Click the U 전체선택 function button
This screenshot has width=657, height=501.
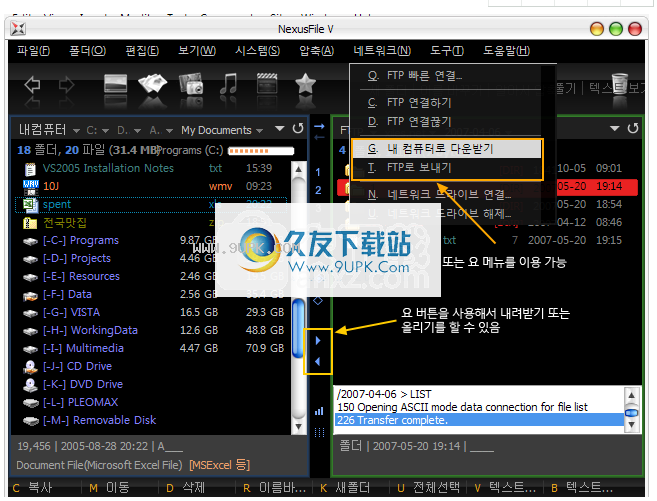428,488
